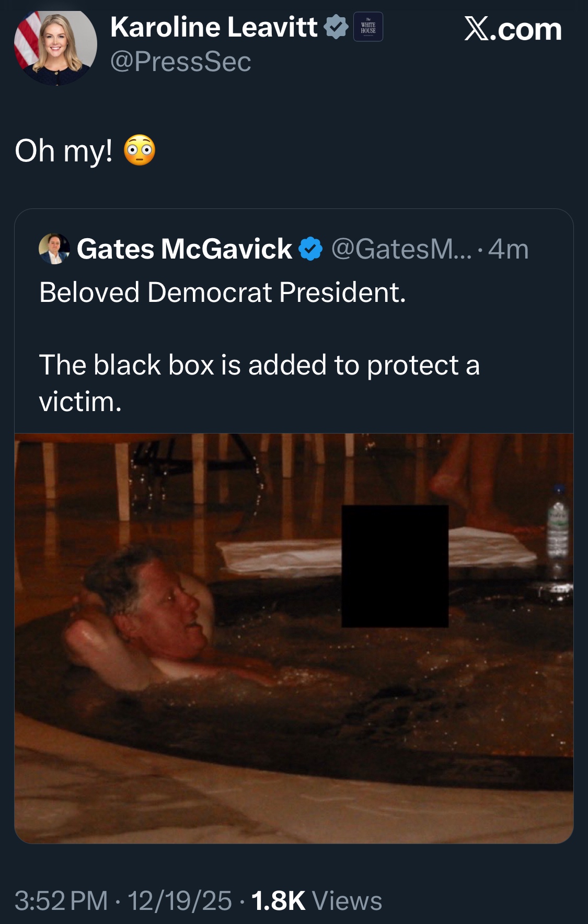Viewport: 588px width, 924px height.
Task: Click the "Oh my!" post text
Action: (64, 151)
